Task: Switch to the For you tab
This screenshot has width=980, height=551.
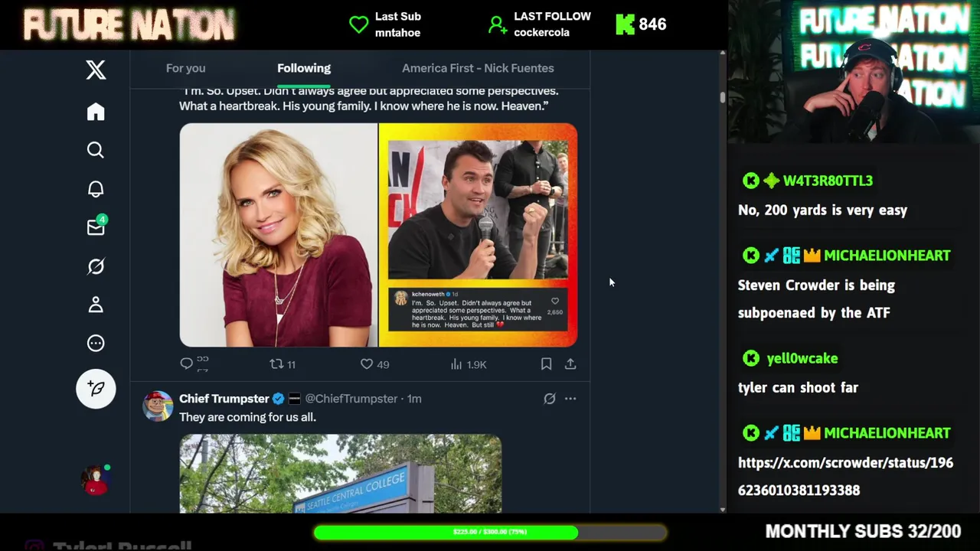Action: pos(185,68)
